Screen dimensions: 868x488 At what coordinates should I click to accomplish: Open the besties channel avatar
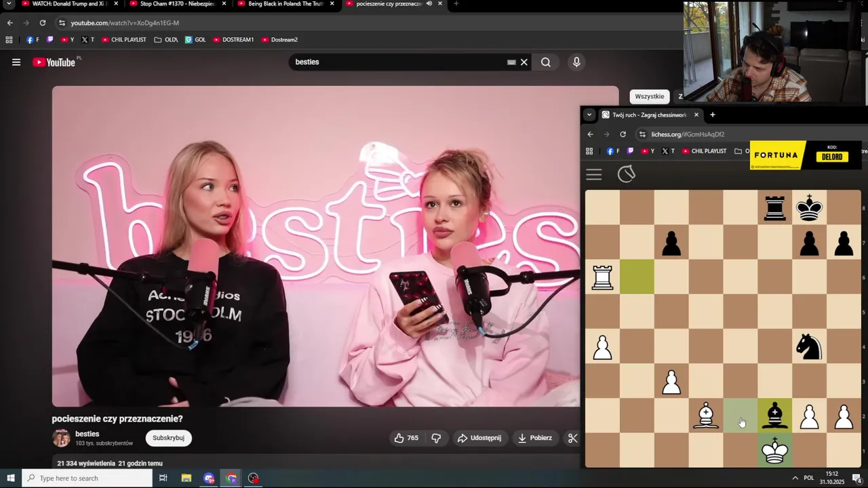click(61, 438)
